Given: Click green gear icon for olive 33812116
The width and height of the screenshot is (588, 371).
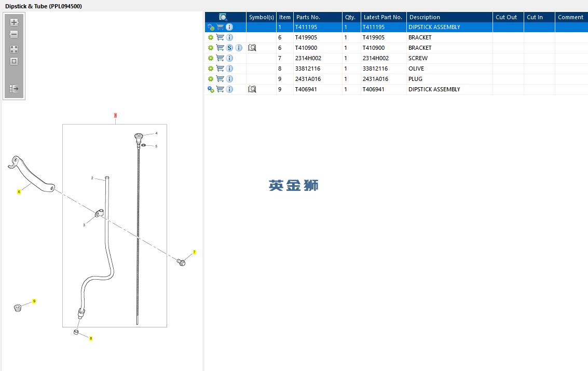Looking at the screenshot, I should click(x=211, y=68).
